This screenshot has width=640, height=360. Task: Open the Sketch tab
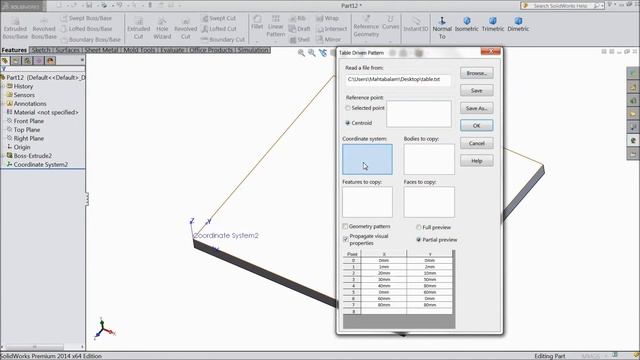click(x=41, y=50)
